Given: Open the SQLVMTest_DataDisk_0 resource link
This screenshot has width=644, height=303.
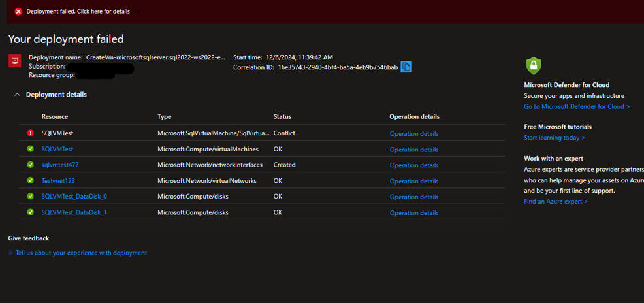Looking at the screenshot, I should click(x=74, y=197).
